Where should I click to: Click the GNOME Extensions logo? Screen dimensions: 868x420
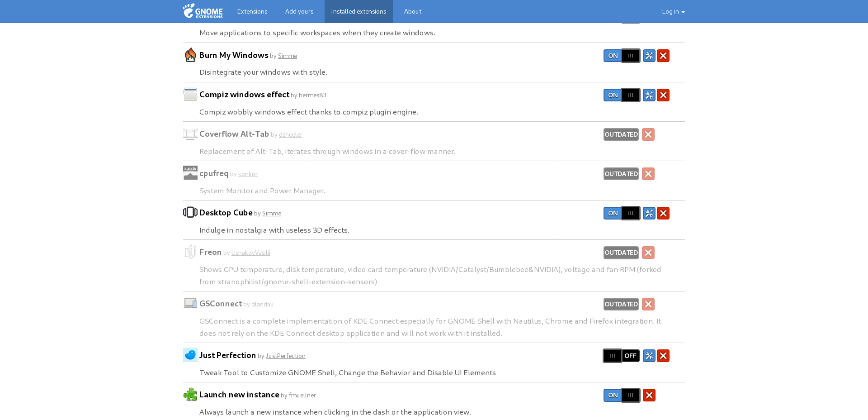pyautogui.click(x=203, y=11)
